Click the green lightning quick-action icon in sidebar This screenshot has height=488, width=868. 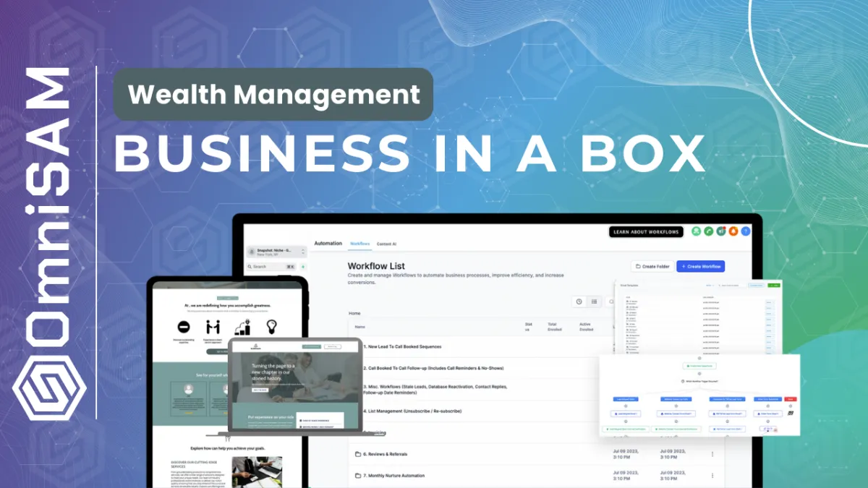pos(302,267)
